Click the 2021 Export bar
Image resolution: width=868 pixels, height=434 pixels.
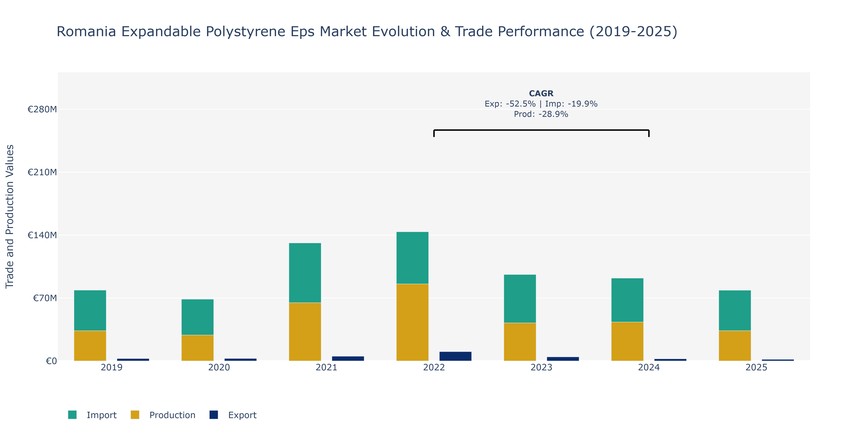point(348,359)
